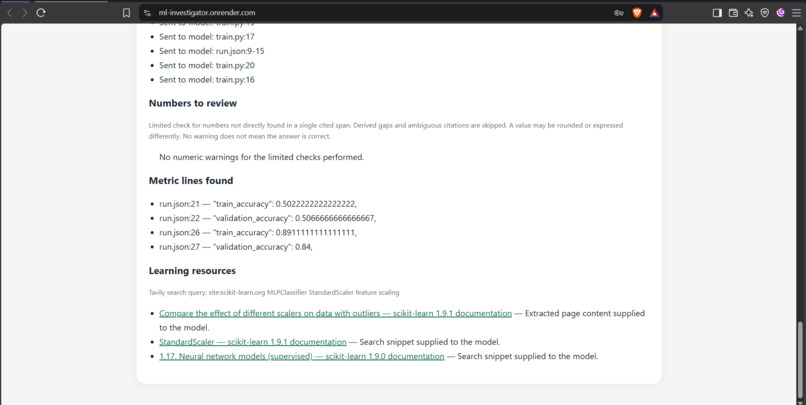Viewport: 806px width, 405px height.
Task: Select 'Sent to model: train.py:16' row
Action: (207, 80)
